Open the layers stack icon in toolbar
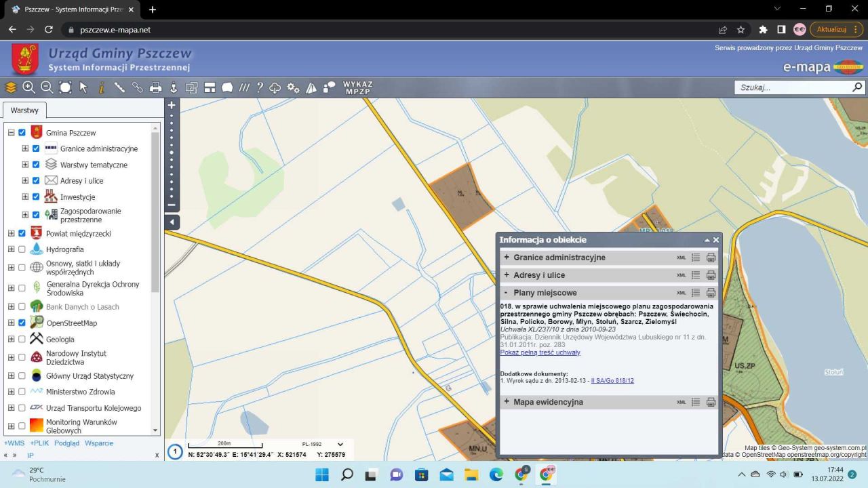 pos(10,87)
